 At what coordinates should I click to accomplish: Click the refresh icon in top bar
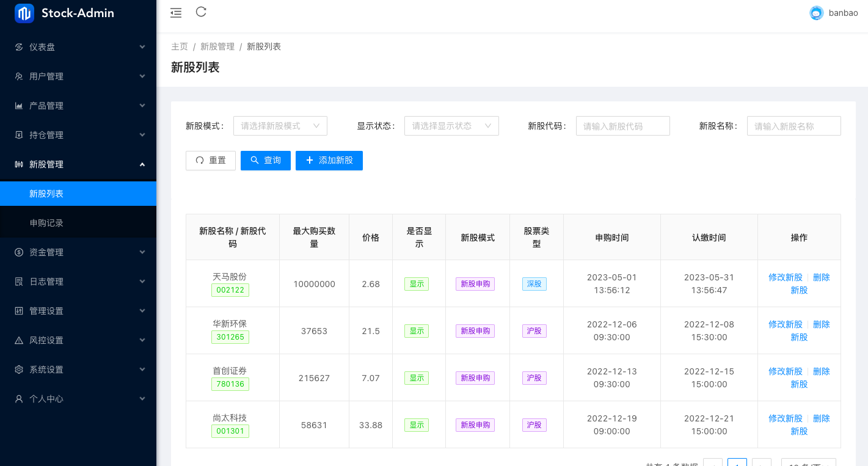pos(201,12)
